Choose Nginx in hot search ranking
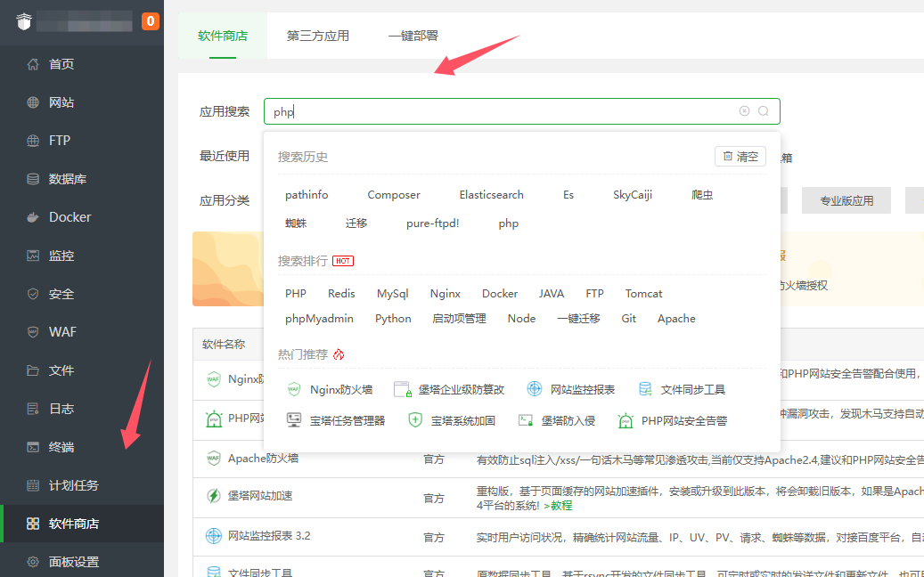This screenshot has height=577, width=924. pyautogui.click(x=445, y=293)
